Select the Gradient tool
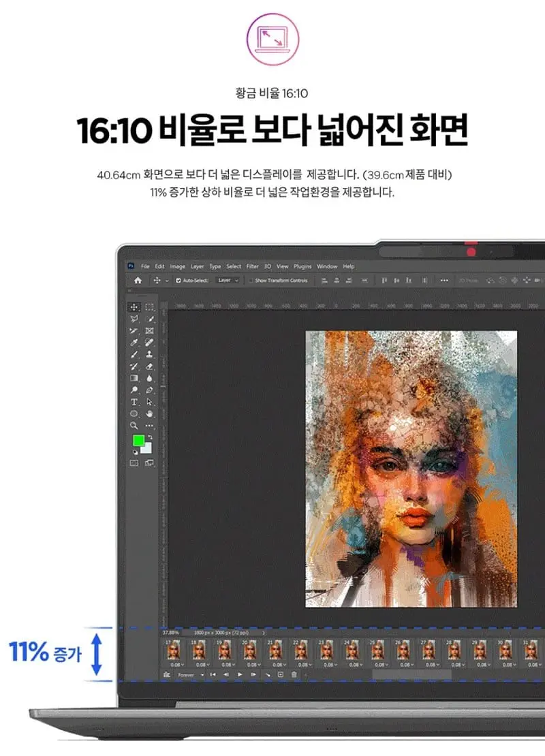The height and width of the screenshot is (756, 545). (134, 378)
